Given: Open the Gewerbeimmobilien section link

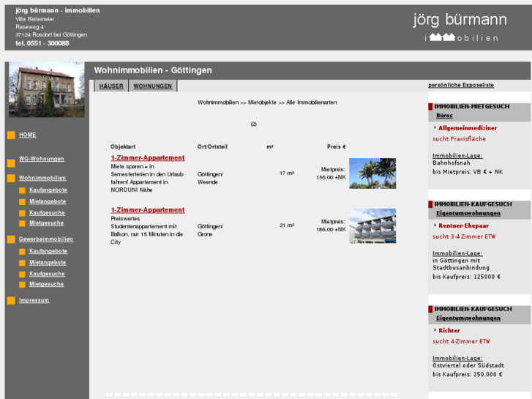Looking at the screenshot, I should [x=46, y=239].
